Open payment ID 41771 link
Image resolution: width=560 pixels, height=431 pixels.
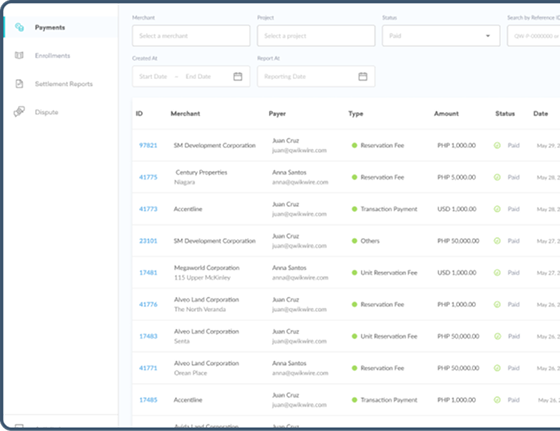[148, 368]
